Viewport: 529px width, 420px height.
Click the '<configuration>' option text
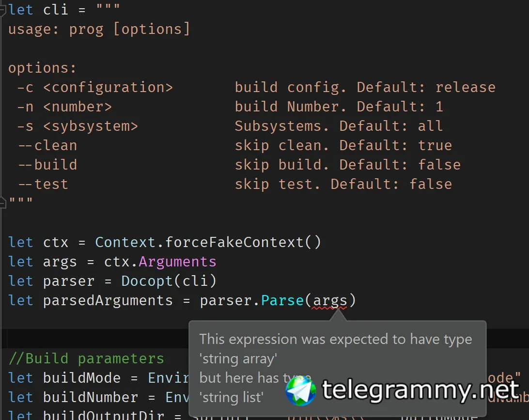click(x=108, y=88)
